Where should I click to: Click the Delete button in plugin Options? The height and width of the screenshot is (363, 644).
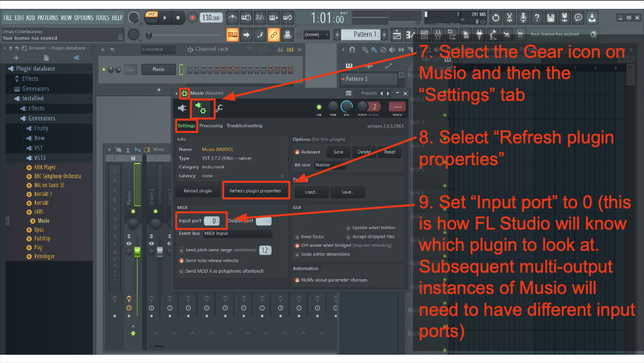point(364,152)
